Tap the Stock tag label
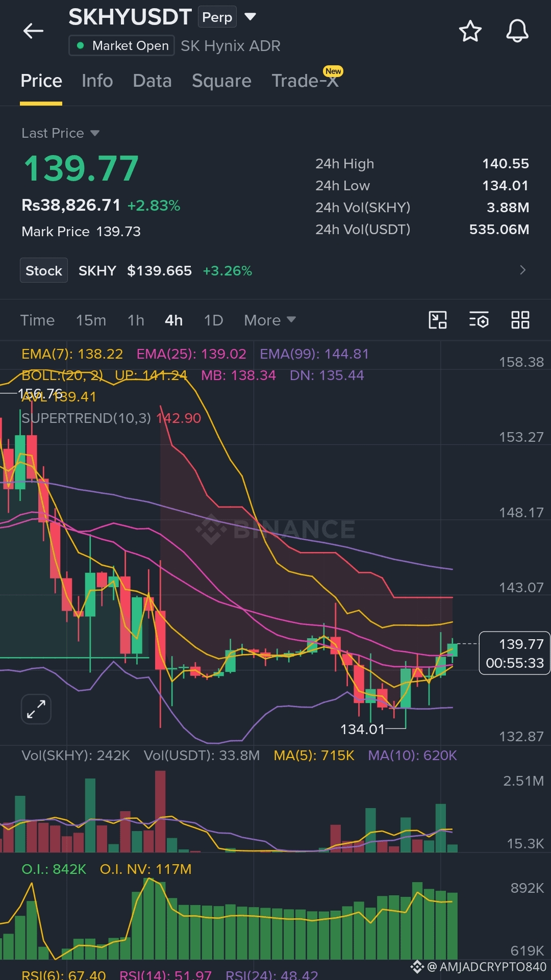The height and width of the screenshot is (980, 551). tap(44, 270)
